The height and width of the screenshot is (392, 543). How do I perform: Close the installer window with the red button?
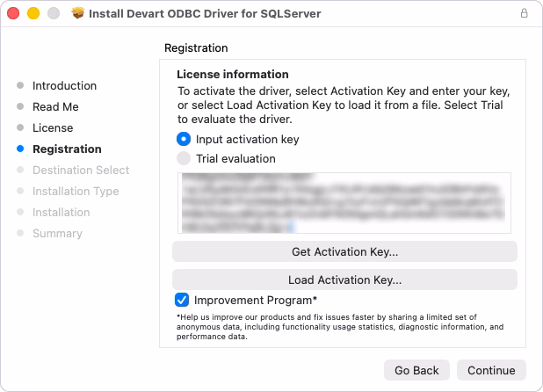(x=13, y=13)
